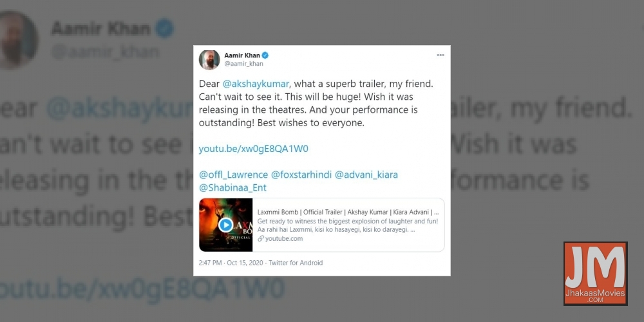Click the Aamir Khan display name

(x=242, y=55)
